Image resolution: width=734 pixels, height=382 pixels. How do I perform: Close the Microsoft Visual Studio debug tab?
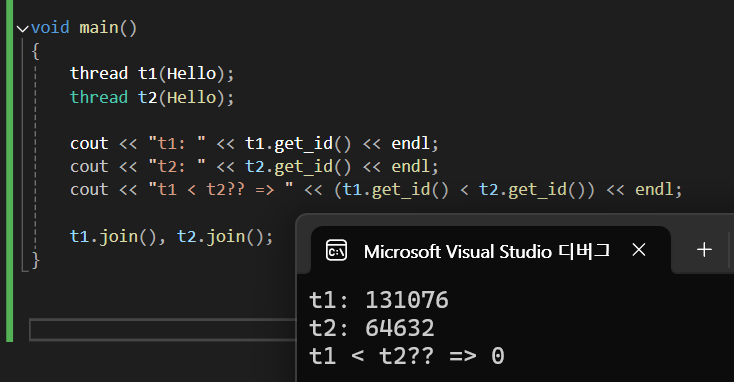click(x=639, y=250)
